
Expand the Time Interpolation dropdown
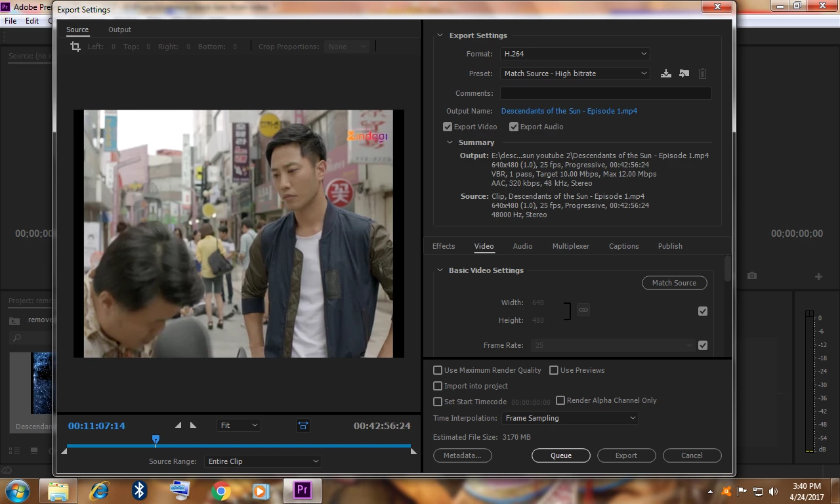click(570, 418)
